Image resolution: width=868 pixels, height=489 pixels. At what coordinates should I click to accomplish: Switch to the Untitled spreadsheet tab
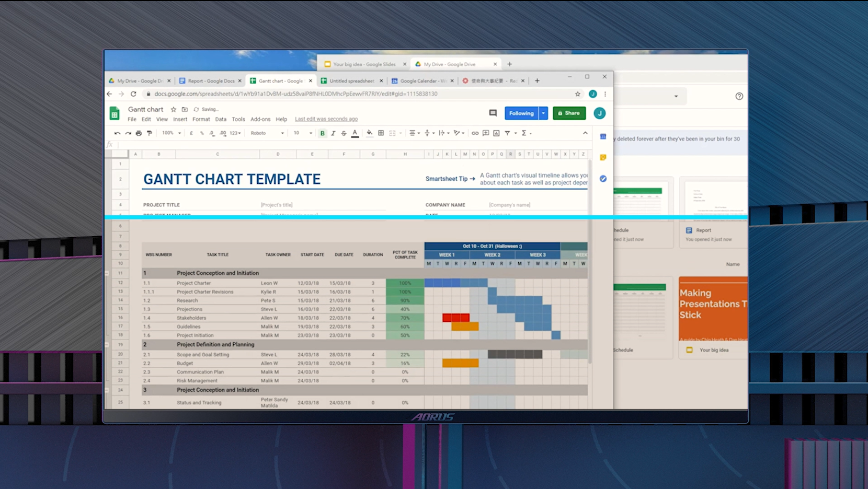click(x=351, y=81)
